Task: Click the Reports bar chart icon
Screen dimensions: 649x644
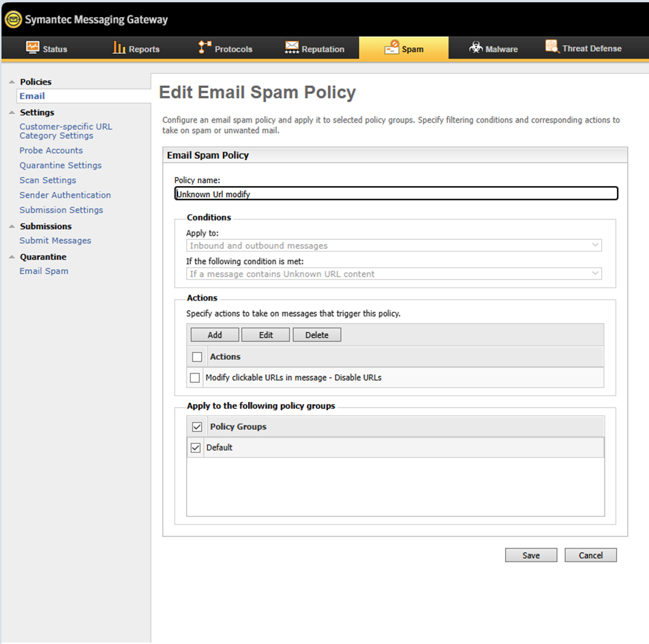Action: 119,47
